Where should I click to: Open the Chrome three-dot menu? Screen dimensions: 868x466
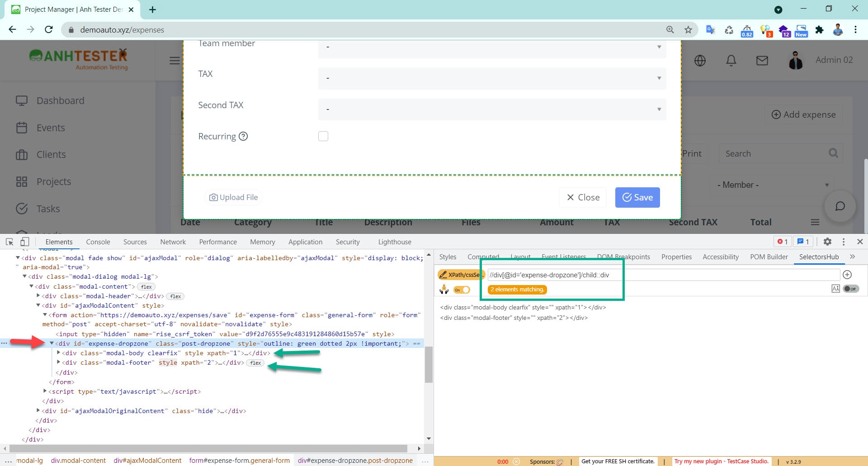(855, 29)
